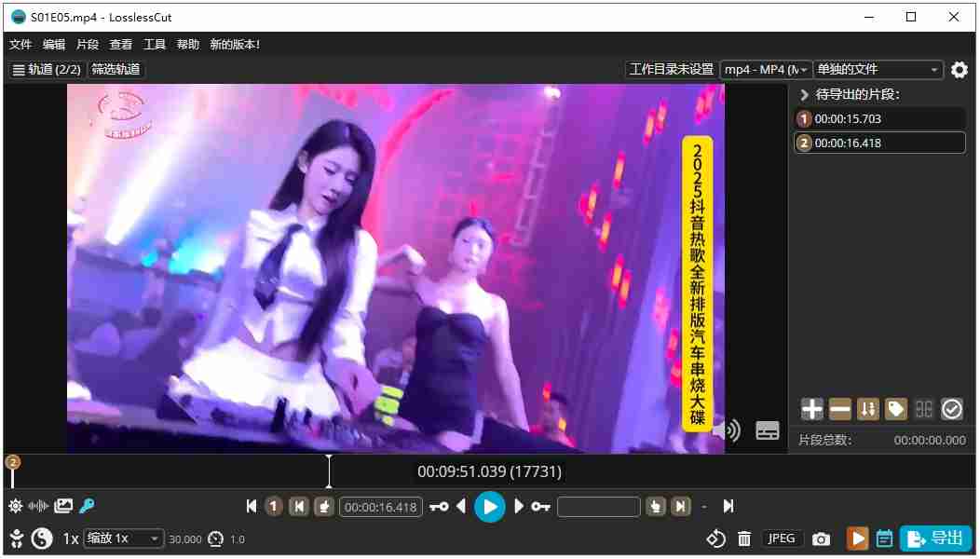Click the trash can delete icon
The image size is (980, 559).
point(744,539)
